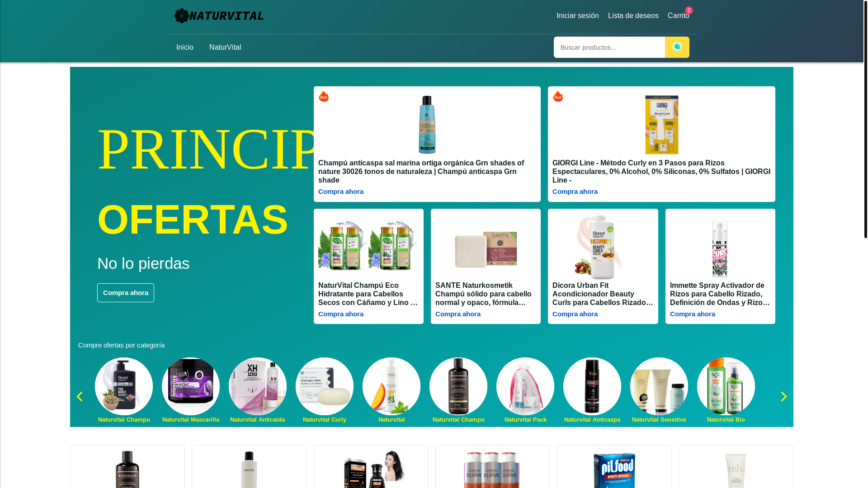Click Compra ahora on NaturVital Champú Eco card
This screenshot has width=868, height=488.
pos(341,314)
